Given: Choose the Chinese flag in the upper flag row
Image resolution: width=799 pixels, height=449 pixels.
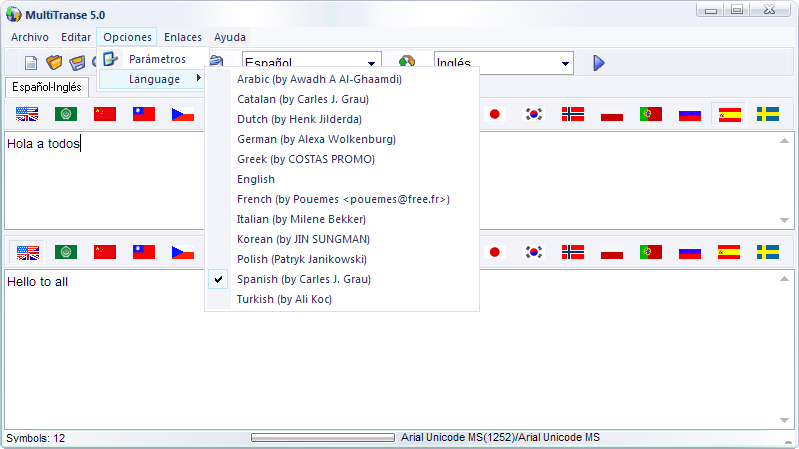Looking at the screenshot, I should (105, 114).
